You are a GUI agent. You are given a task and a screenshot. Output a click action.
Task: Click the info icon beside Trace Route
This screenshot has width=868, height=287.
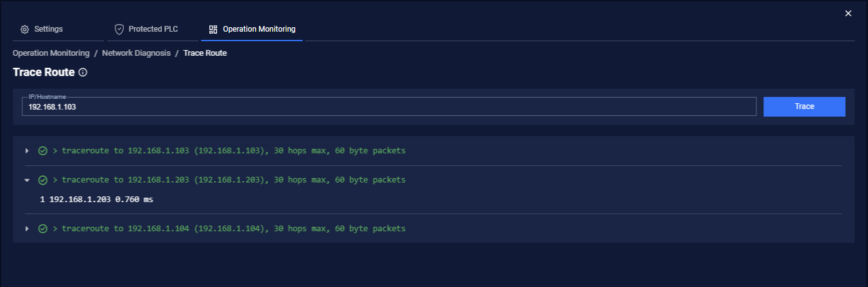point(82,73)
